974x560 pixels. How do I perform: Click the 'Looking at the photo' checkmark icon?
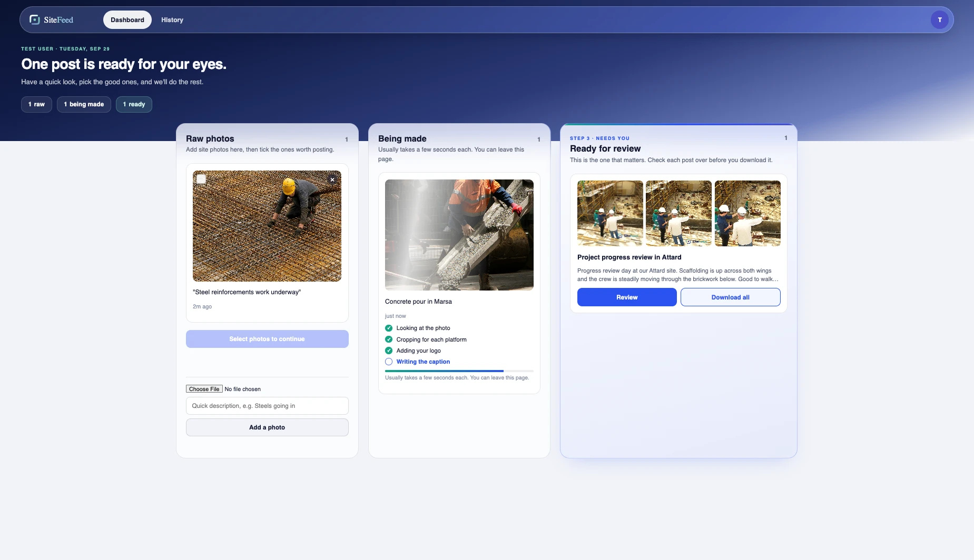389,328
